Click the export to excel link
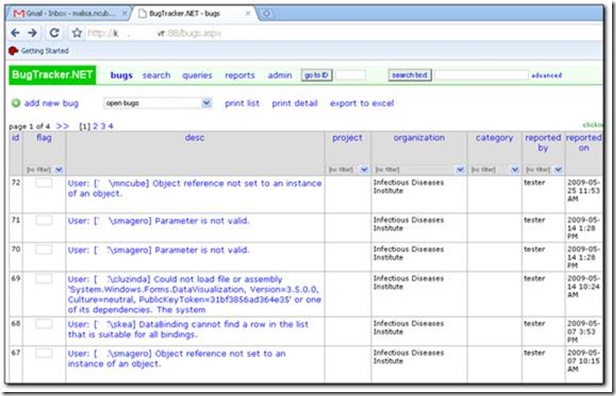The image size is (616, 396). tap(362, 103)
